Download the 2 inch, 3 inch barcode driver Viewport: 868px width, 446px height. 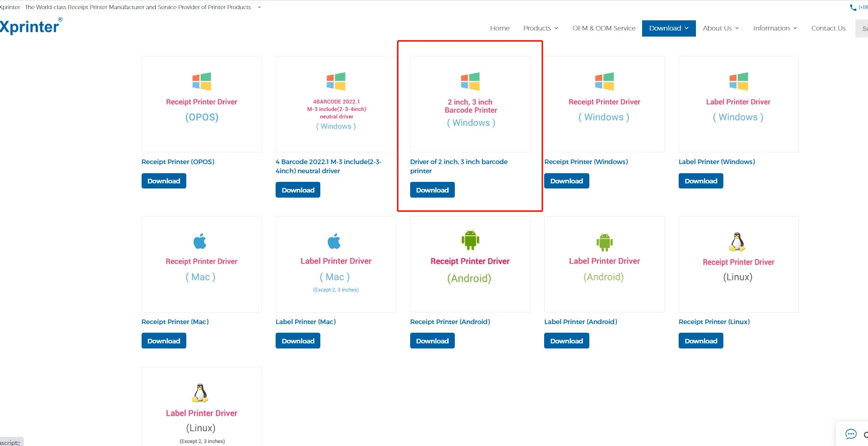(432, 190)
